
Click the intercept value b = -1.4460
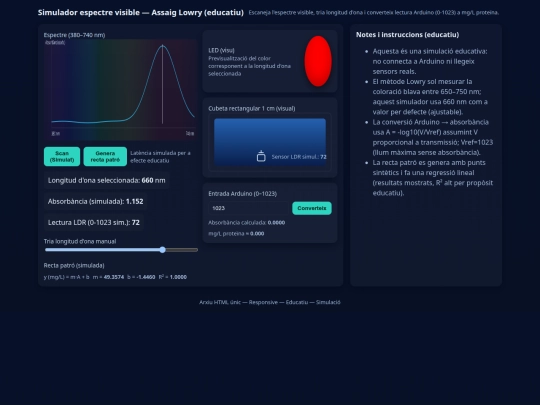(x=141, y=277)
